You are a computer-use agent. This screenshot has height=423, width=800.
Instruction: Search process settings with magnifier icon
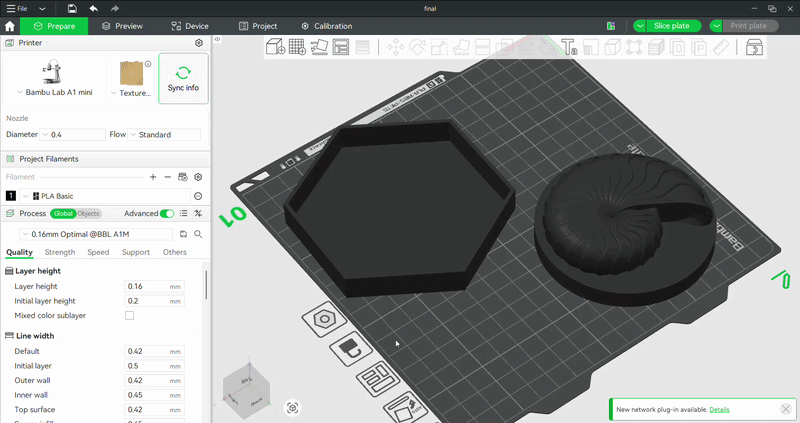(x=198, y=234)
